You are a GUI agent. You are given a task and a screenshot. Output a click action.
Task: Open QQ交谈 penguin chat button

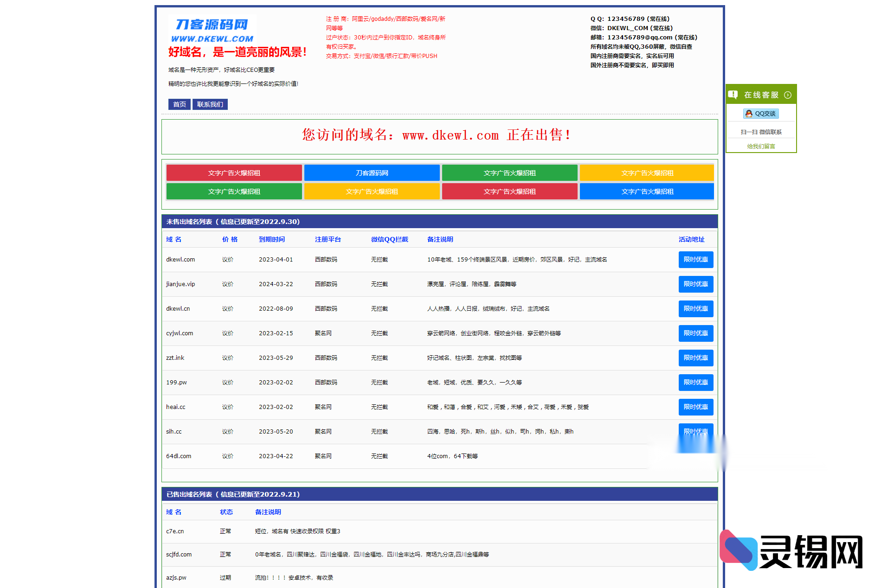761,114
